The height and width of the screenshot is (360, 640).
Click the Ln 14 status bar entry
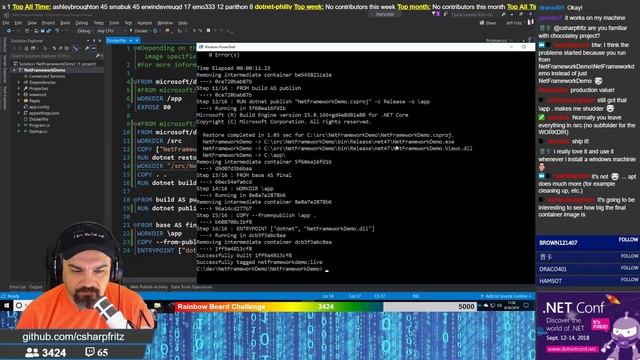tap(328, 296)
